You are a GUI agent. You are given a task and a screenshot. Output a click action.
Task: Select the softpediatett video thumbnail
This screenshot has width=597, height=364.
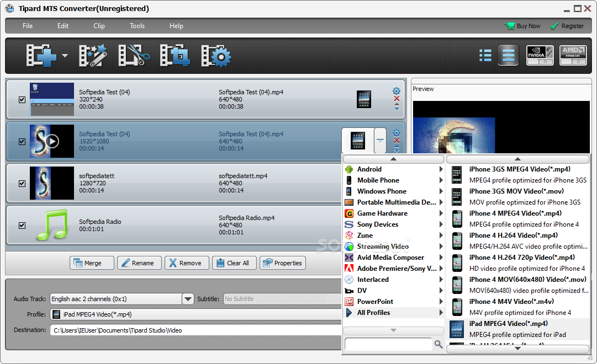[x=52, y=183]
